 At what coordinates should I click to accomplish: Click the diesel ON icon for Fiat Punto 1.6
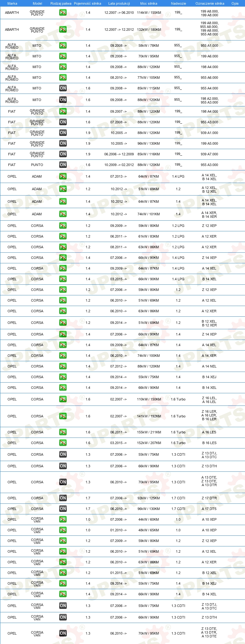coord(63,165)
